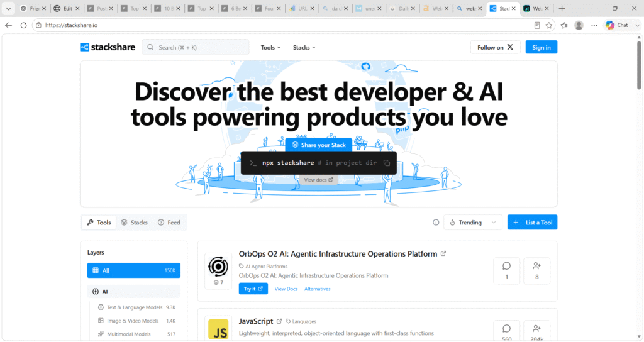The height and width of the screenshot is (342, 644).
Task: Click the browser back arrow
Action: (9, 25)
